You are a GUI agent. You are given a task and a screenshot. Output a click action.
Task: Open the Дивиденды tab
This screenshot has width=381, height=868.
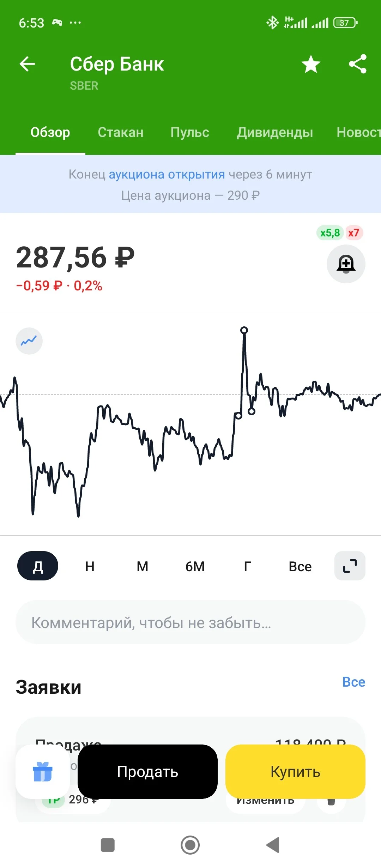tap(275, 132)
